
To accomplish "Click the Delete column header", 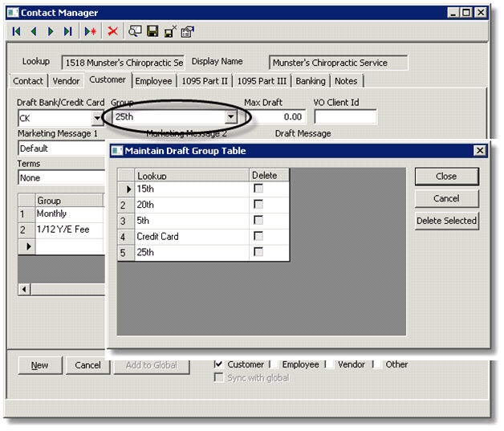I will tap(269, 176).
